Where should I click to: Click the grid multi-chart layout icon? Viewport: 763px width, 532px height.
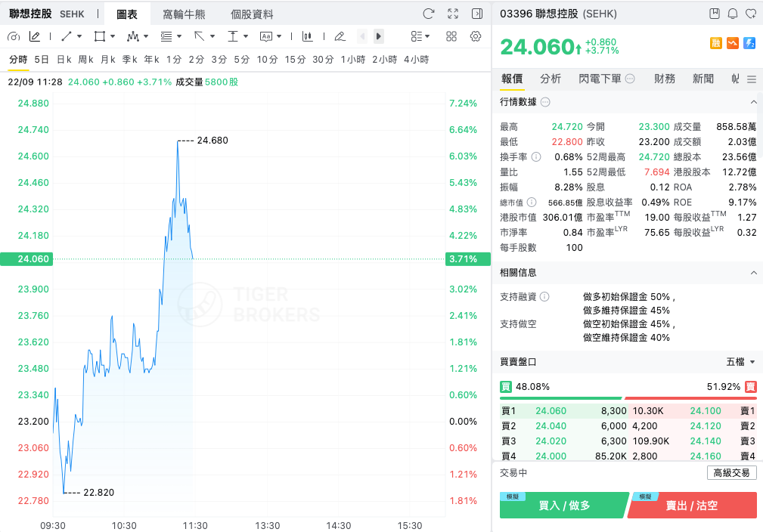(x=451, y=36)
